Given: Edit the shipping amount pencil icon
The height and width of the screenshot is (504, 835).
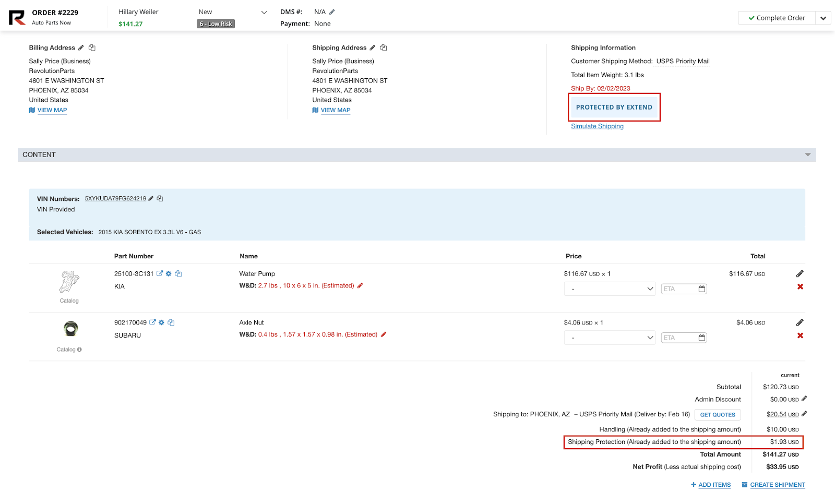Looking at the screenshot, I should 804,414.
